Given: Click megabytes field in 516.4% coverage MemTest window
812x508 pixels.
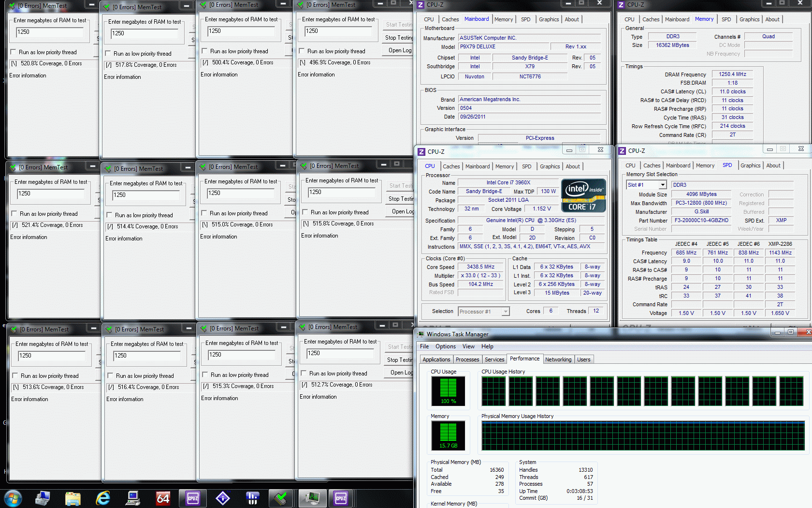Looking at the screenshot, I should click(148, 356).
